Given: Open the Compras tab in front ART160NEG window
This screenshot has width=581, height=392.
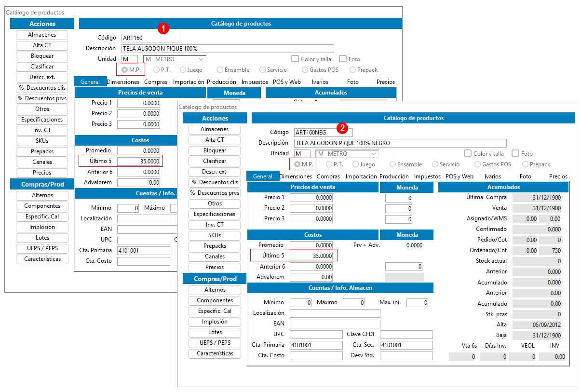Looking at the screenshot, I should (328, 176).
